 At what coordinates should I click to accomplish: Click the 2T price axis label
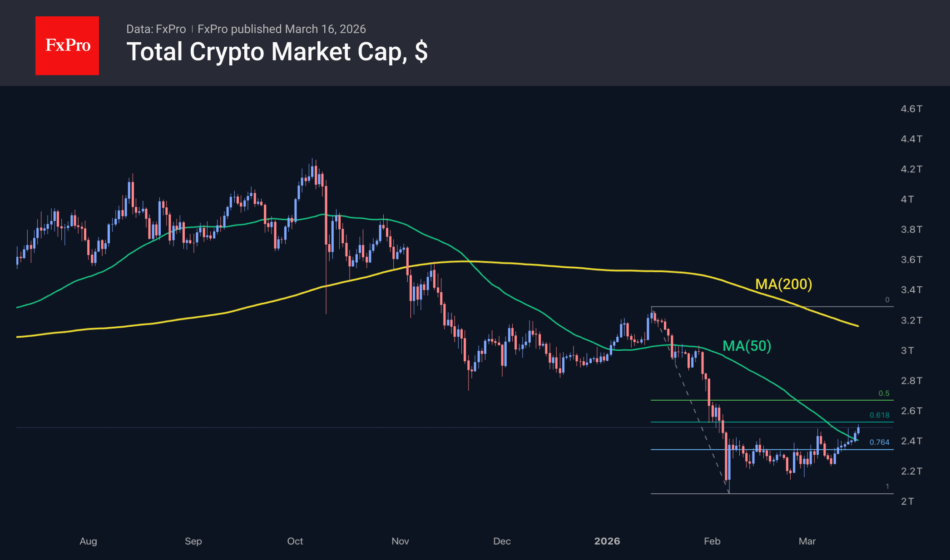tap(907, 501)
